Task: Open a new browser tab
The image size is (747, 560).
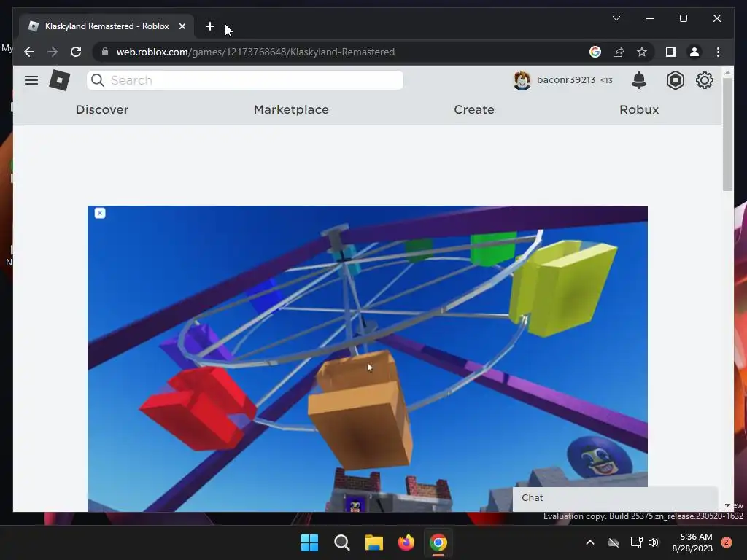Action: point(209,27)
